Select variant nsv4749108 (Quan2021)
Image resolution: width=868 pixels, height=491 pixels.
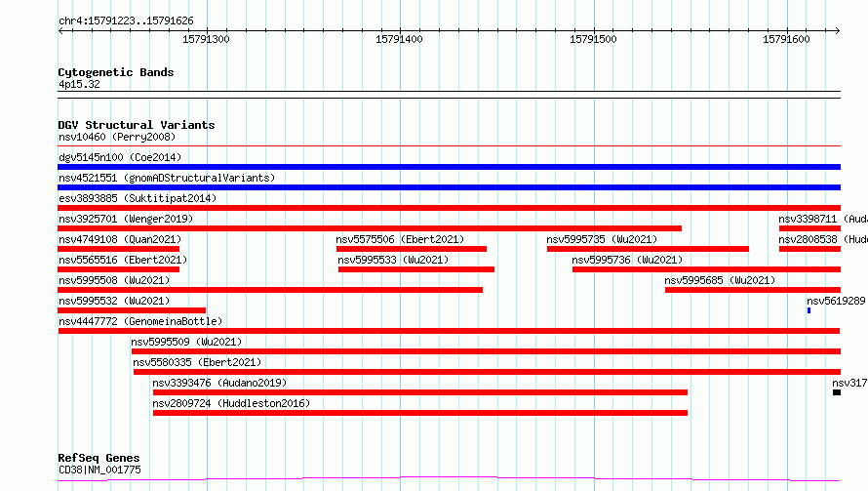tap(120, 239)
